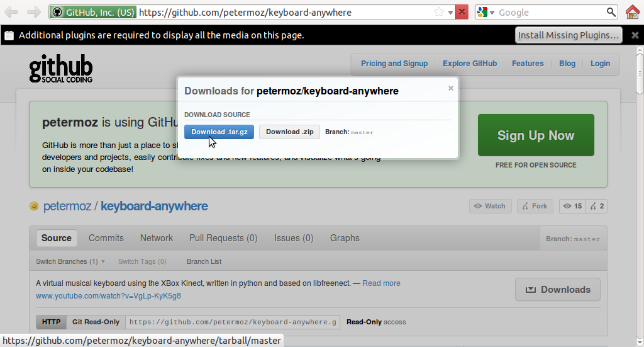
Task: Click the Sign Up Now button
Action: click(x=536, y=135)
